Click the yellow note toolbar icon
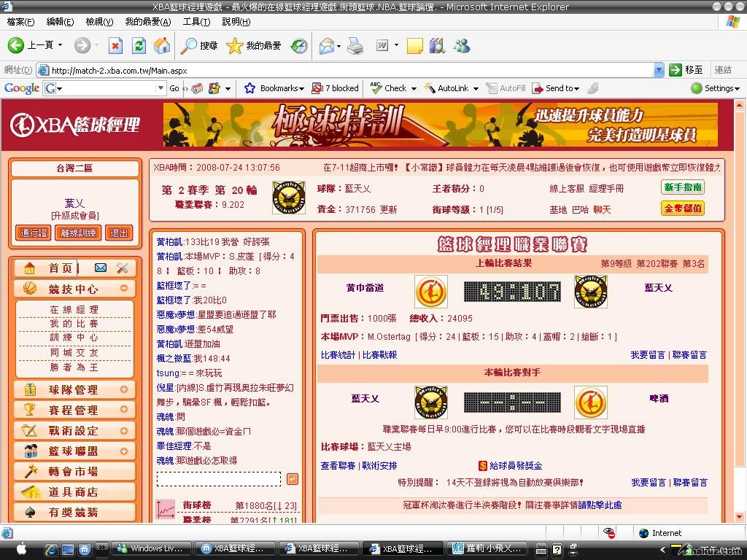Viewport: 747px width, 560px height. point(415,46)
